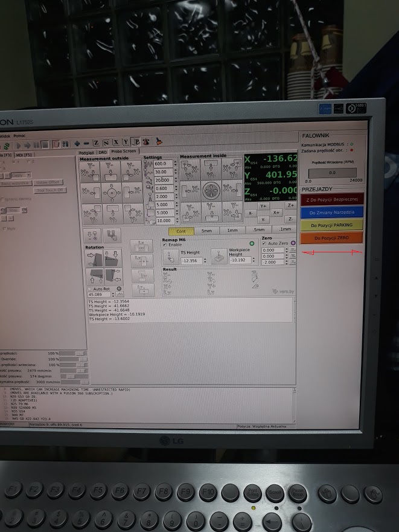Screen dimensions: 399x532
Task: Click the Workpiece Height probe icon
Action: (219, 256)
